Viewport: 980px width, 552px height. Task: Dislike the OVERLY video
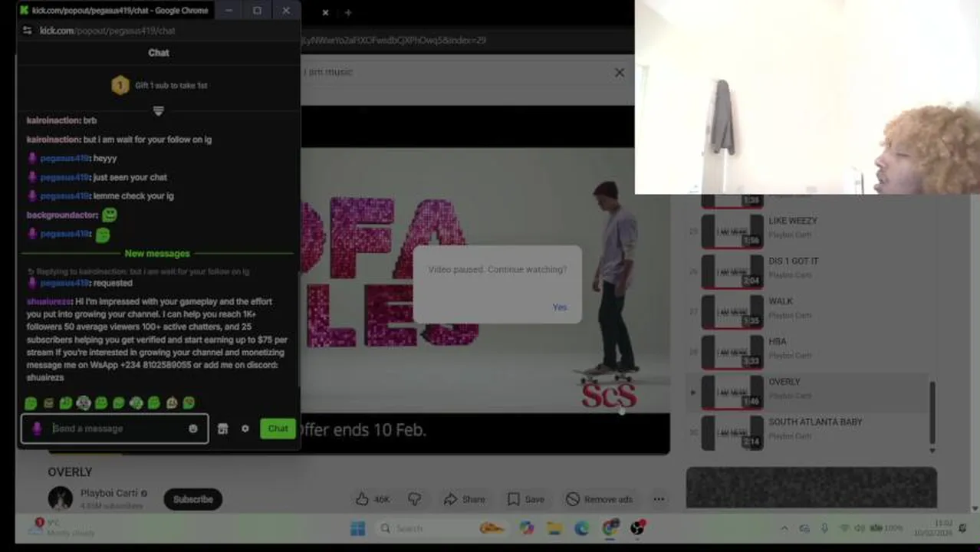pos(415,499)
